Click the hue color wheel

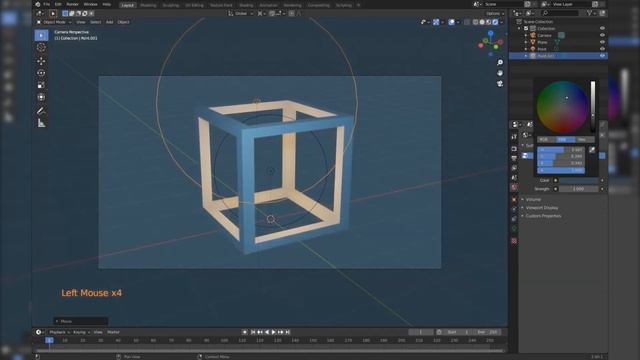pos(562,107)
